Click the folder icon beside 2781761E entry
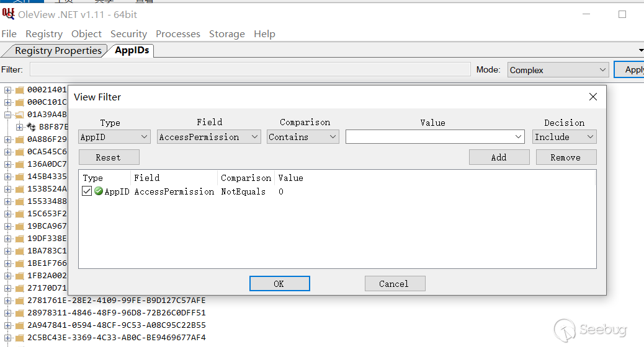The height and width of the screenshot is (347, 644). (x=19, y=301)
